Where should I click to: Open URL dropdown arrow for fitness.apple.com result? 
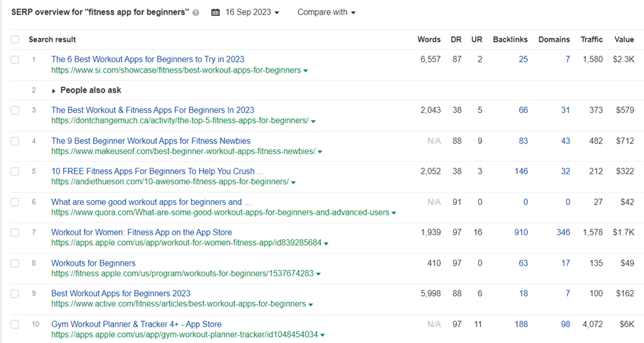point(318,274)
